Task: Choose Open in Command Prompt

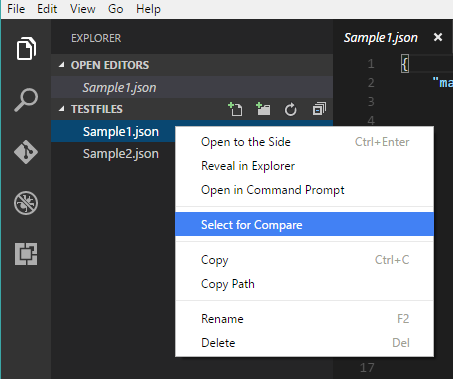Action: [x=304, y=190]
